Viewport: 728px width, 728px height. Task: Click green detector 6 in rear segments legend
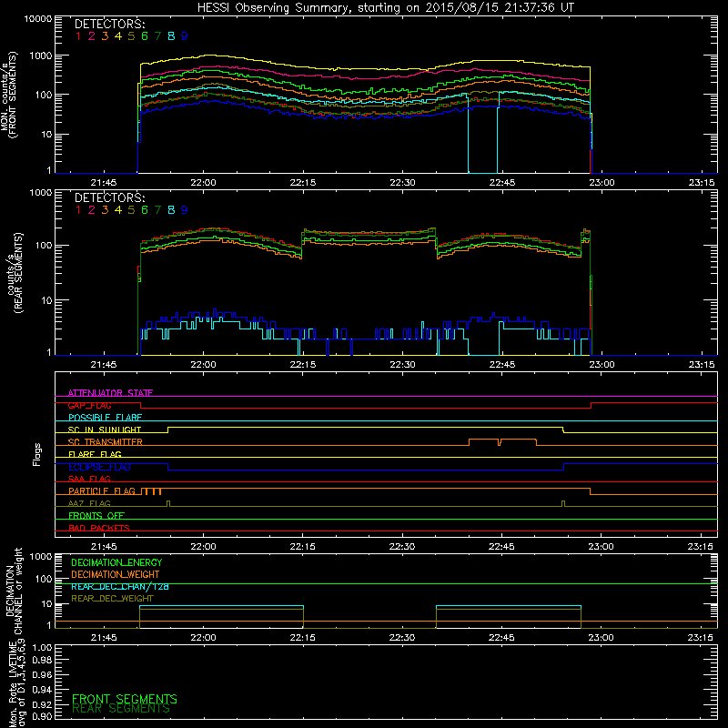145,210
